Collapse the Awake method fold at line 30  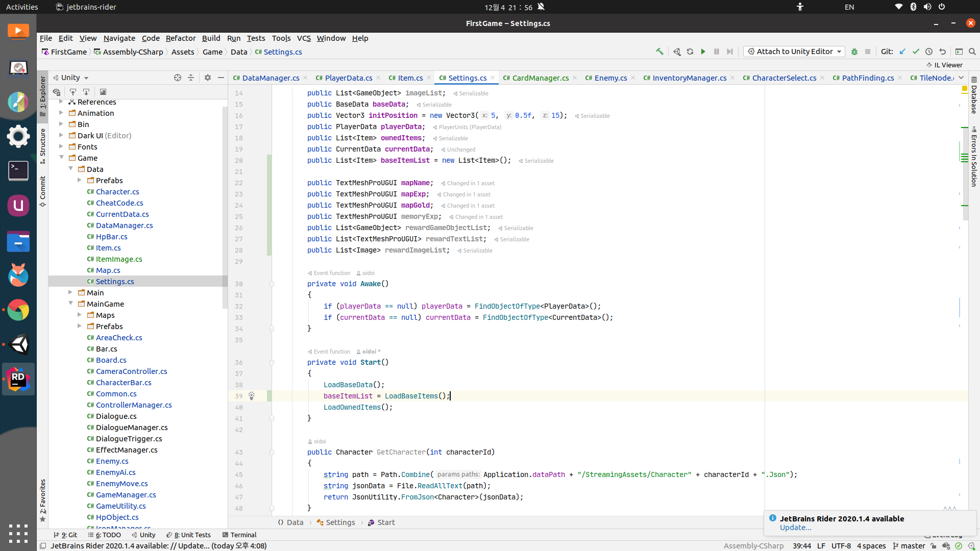pos(272,284)
